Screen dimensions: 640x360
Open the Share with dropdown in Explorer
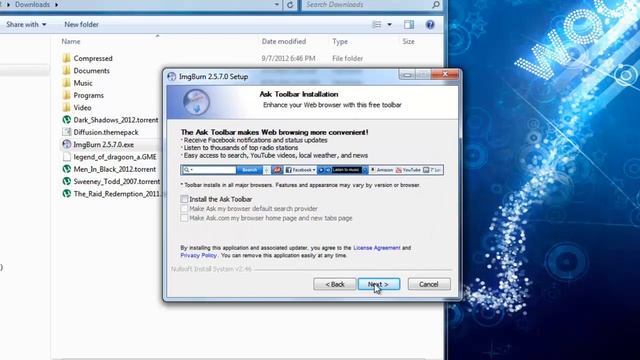pyautogui.click(x=26, y=24)
